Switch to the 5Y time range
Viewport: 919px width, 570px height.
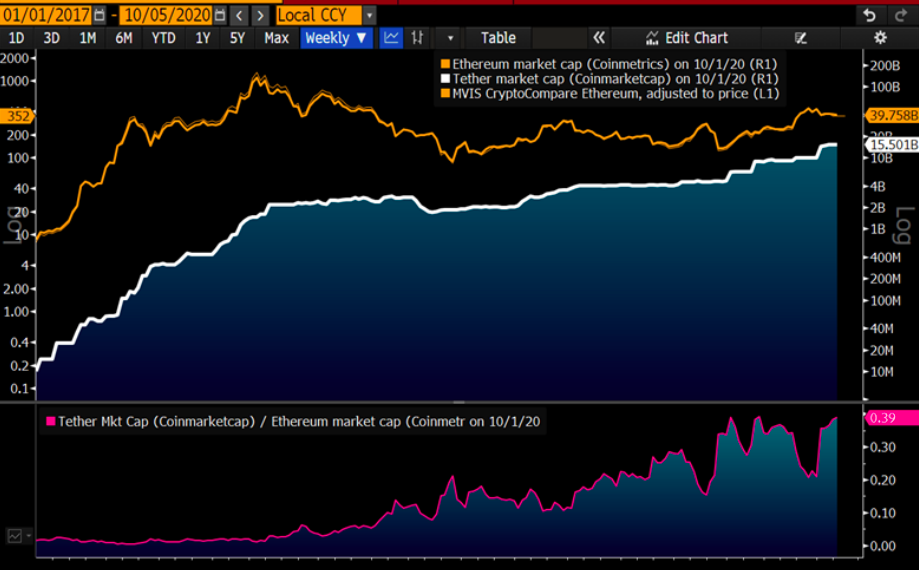tap(237, 38)
